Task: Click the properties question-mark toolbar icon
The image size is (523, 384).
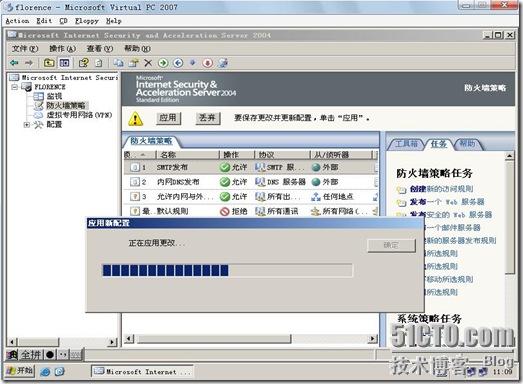Action: (83, 63)
